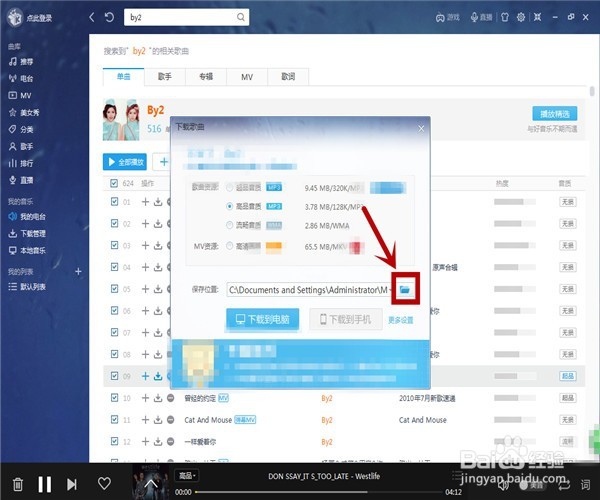Toggle the select-all checkbox in header
The width and height of the screenshot is (600, 500).
click(x=114, y=183)
